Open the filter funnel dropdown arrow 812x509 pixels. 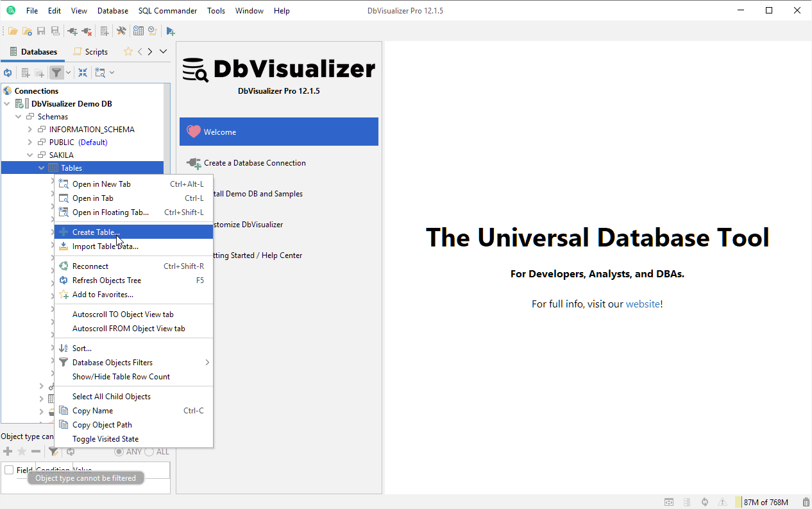pos(68,73)
